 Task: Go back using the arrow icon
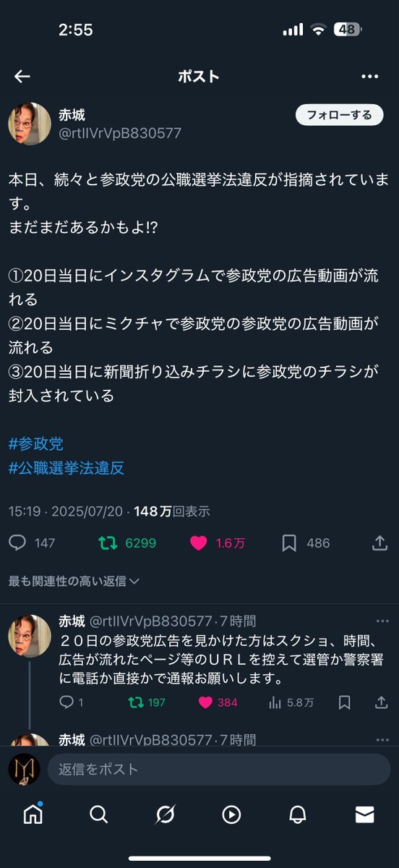coord(22,77)
